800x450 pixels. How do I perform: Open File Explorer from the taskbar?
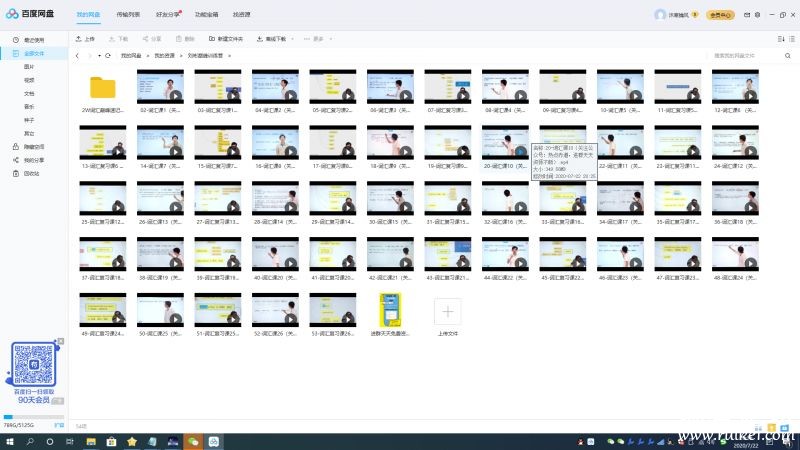91,442
